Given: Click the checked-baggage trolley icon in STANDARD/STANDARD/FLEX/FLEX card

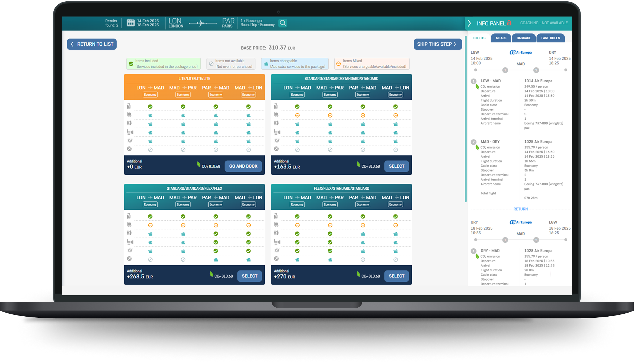Looking at the screenshot, I should [129, 224].
